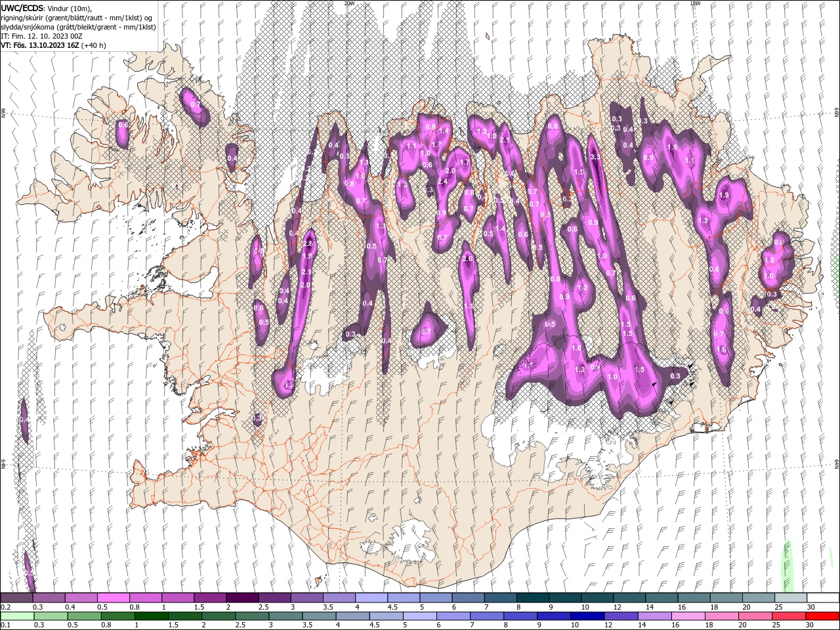Pick lower legend blue swatch between 7 and 8

pos(486,616)
